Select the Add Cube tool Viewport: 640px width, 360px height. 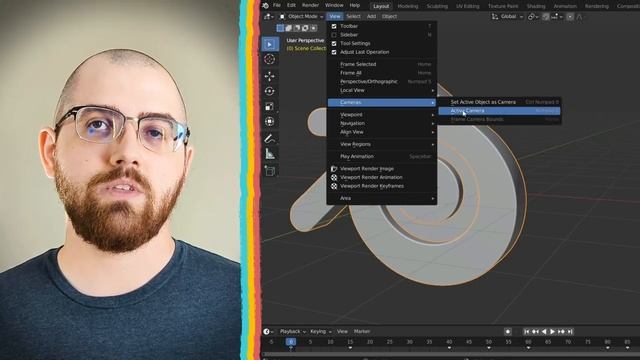pyautogui.click(x=269, y=171)
